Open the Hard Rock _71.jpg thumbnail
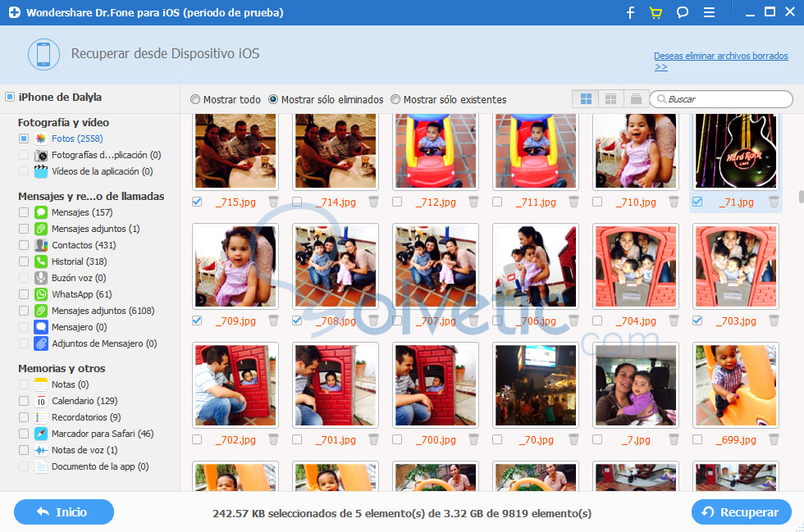The image size is (804, 532). point(735,151)
